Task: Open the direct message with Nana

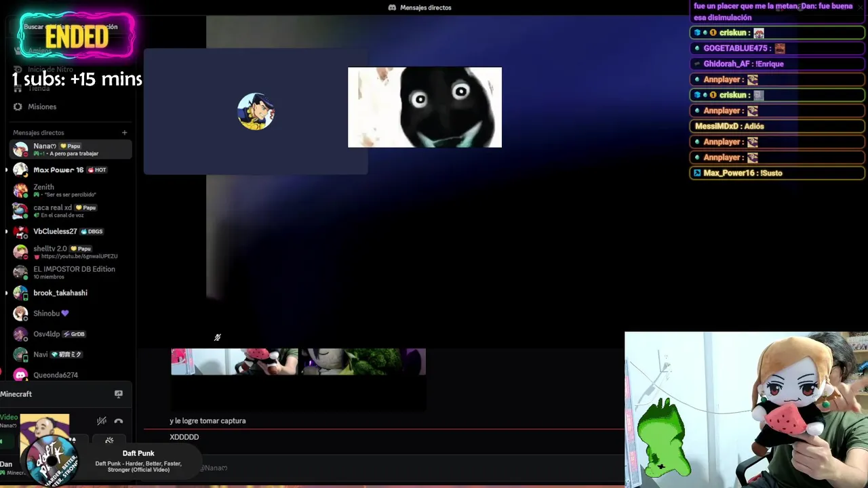Action: [71, 149]
